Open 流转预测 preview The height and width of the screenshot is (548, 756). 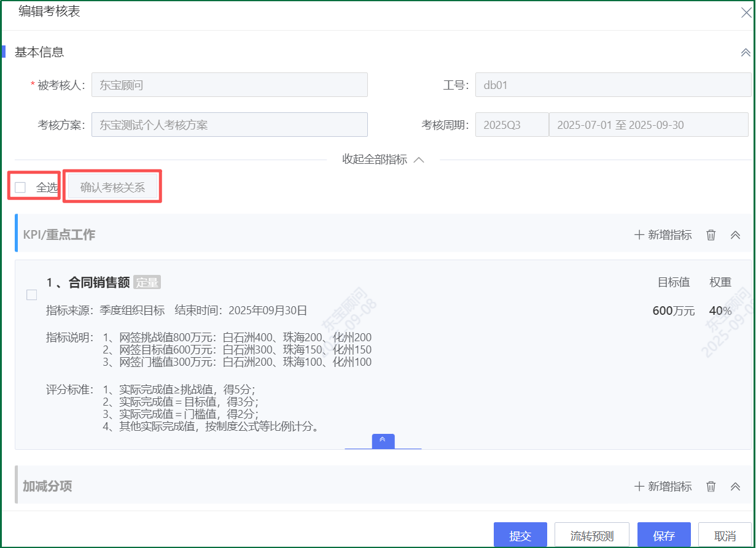click(x=591, y=536)
